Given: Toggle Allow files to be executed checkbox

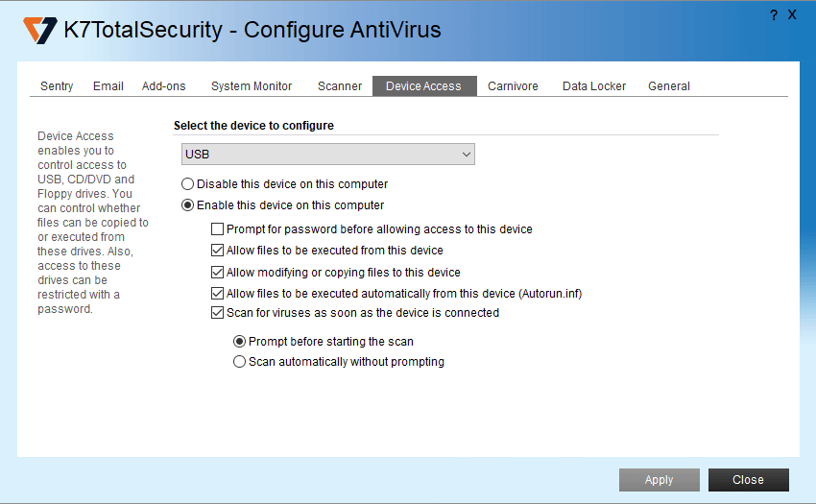Looking at the screenshot, I should 218,251.
